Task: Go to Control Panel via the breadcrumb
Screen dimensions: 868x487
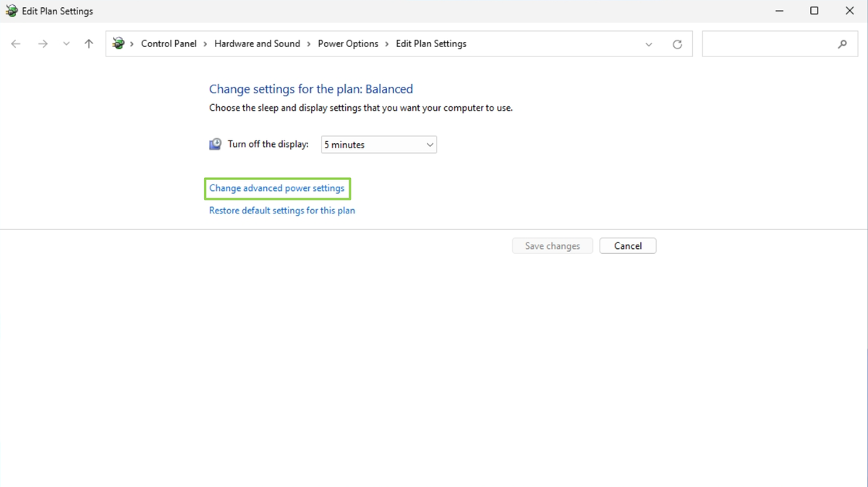Action: 169,43
